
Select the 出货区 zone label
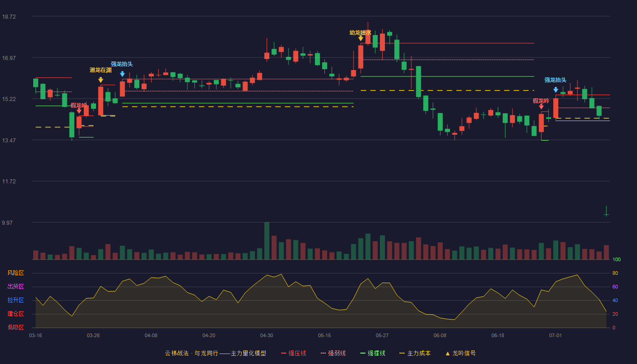coord(15,287)
